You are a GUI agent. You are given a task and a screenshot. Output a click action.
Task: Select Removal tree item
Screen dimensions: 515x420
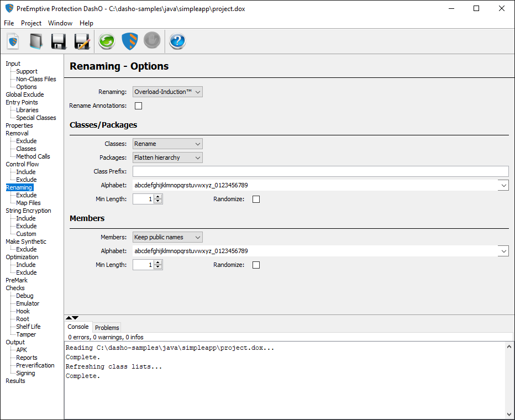[17, 133]
